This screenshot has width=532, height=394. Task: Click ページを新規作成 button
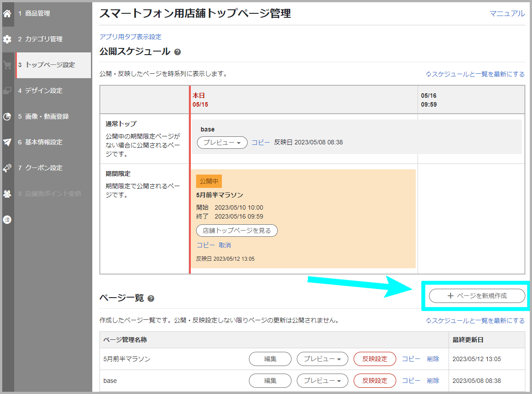pyautogui.click(x=477, y=296)
